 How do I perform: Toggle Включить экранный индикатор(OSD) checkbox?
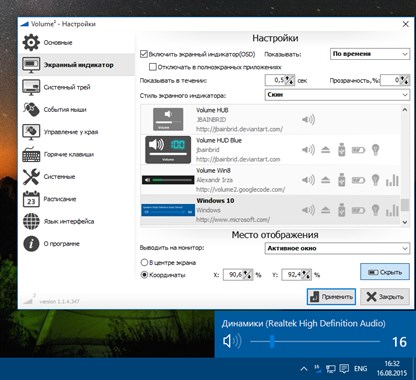tap(144, 54)
